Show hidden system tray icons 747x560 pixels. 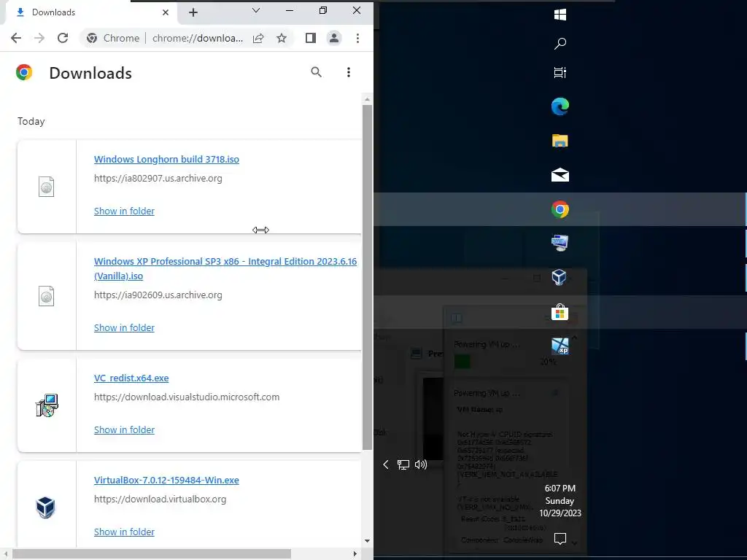(x=386, y=464)
